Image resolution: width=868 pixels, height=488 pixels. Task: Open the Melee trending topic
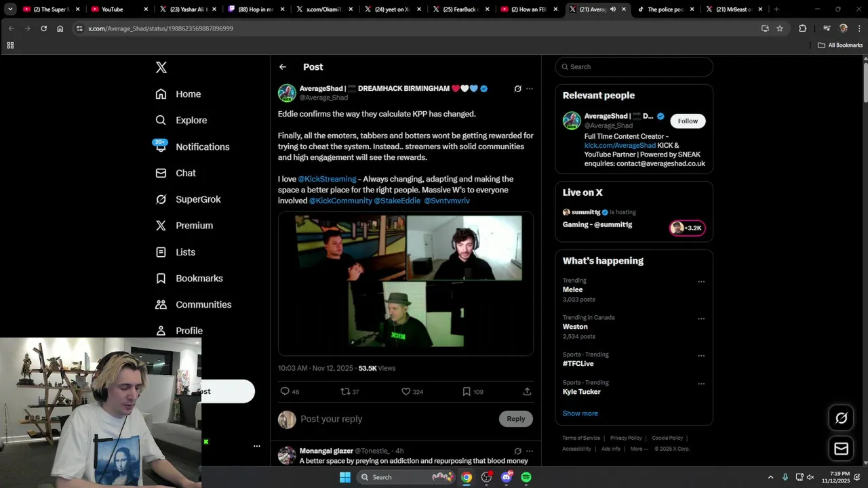(x=573, y=290)
